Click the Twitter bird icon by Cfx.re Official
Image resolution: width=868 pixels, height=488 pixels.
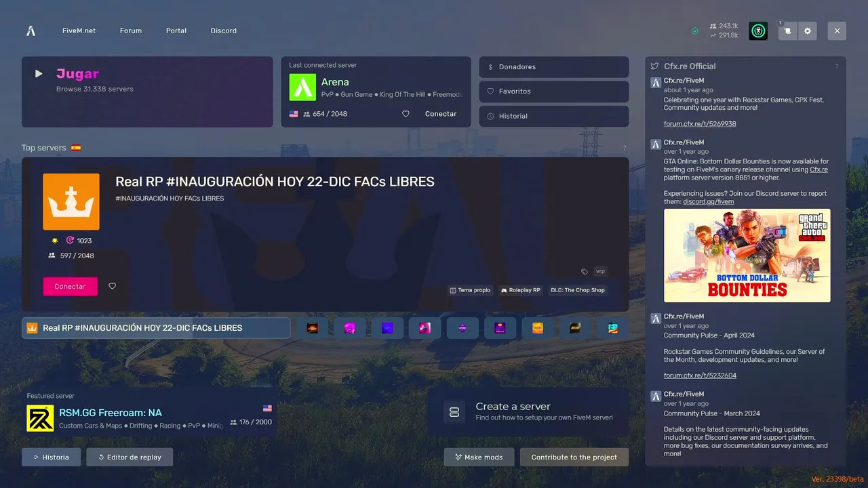click(654, 66)
